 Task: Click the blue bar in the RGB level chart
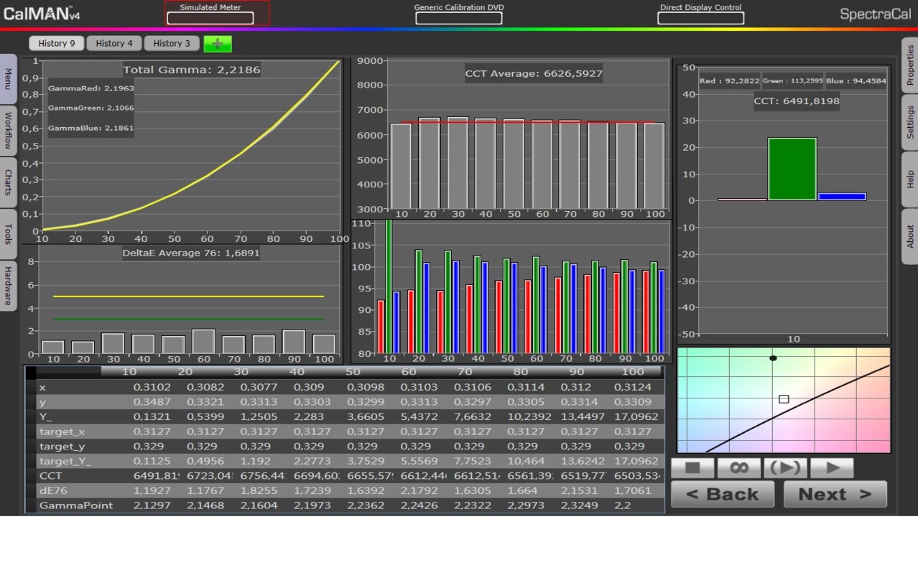[x=843, y=196]
